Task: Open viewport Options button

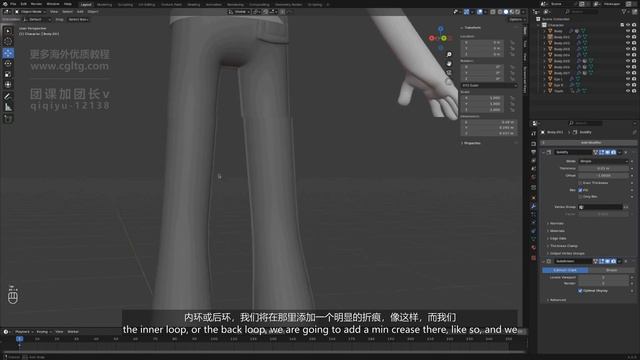Action: (x=516, y=19)
